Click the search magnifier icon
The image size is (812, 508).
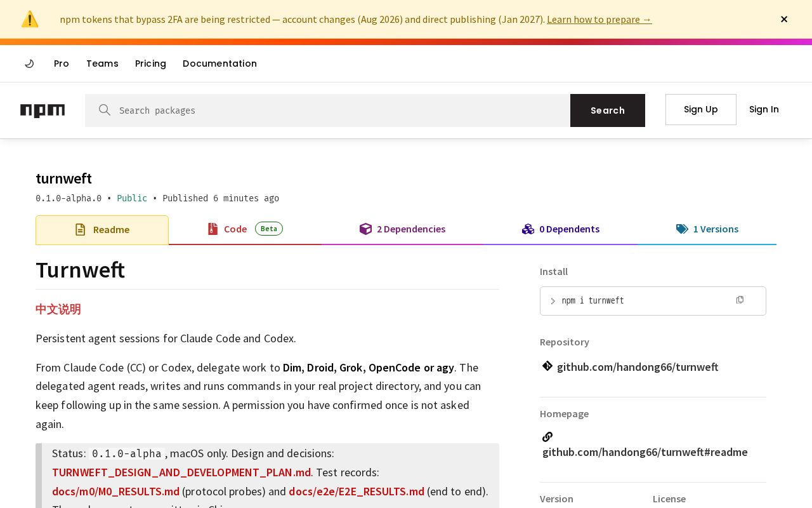click(105, 110)
